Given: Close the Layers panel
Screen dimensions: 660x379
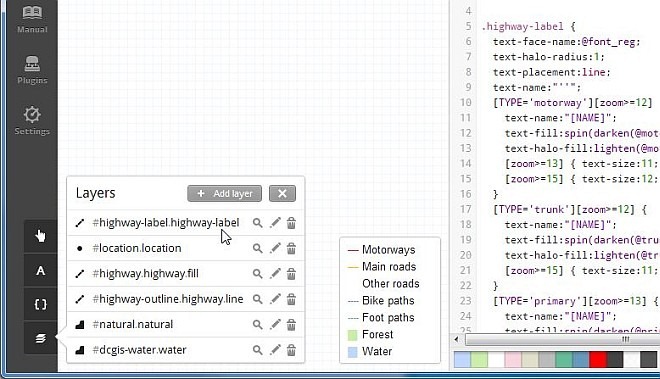Looking at the screenshot, I should coord(282,193).
